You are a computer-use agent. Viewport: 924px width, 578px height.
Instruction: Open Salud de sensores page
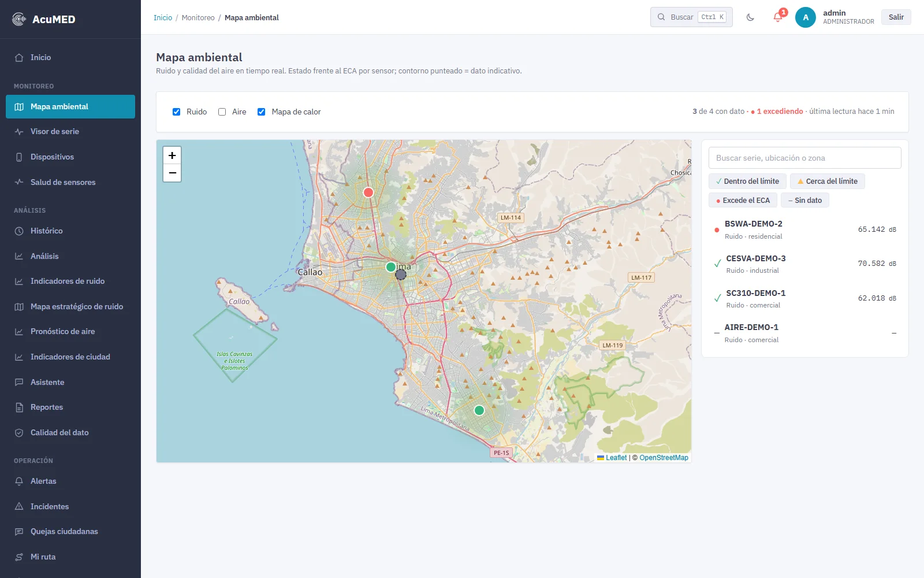coord(70,183)
